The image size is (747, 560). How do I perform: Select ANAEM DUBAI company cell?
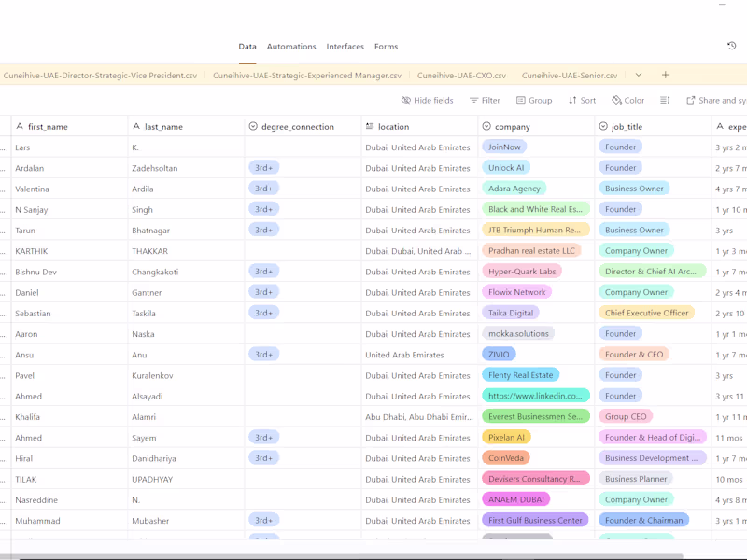pos(536,499)
